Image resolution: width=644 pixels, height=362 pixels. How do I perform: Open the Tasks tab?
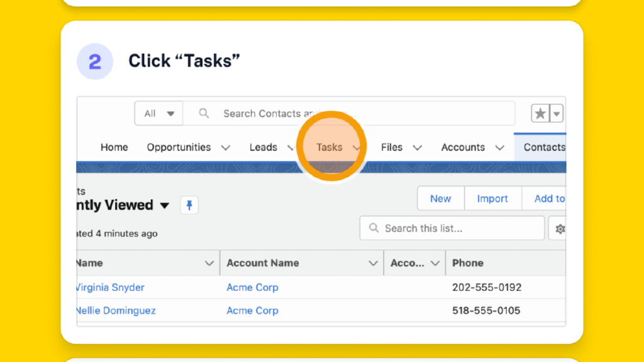point(329,147)
